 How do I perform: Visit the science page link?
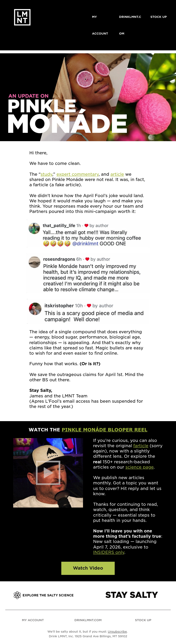[x=139, y=467]
